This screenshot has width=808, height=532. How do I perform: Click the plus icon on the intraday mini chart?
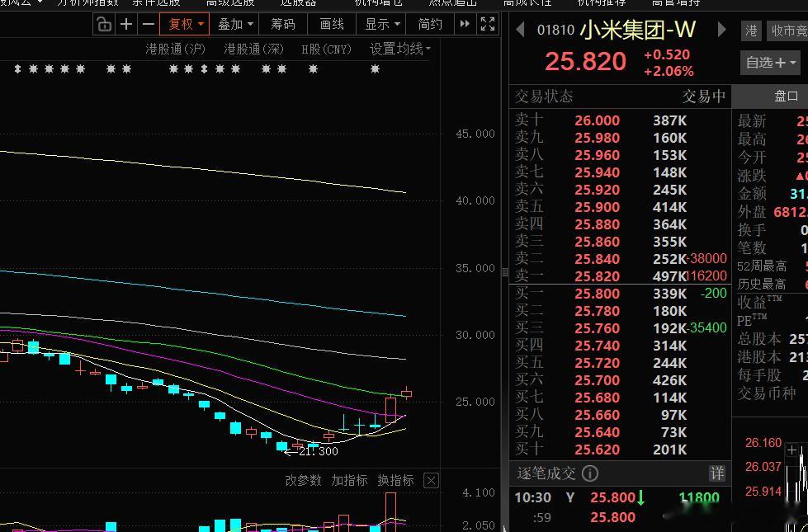coord(791,450)
